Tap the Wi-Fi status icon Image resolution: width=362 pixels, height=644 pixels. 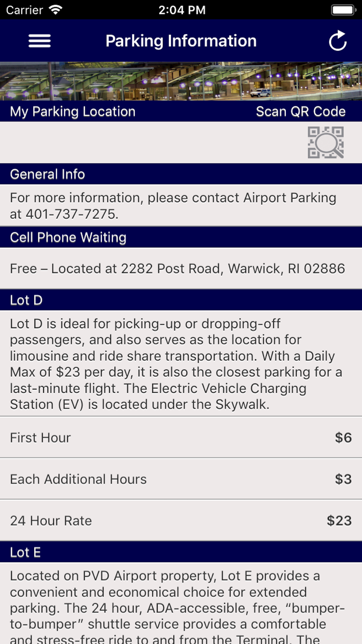[55, 10]
